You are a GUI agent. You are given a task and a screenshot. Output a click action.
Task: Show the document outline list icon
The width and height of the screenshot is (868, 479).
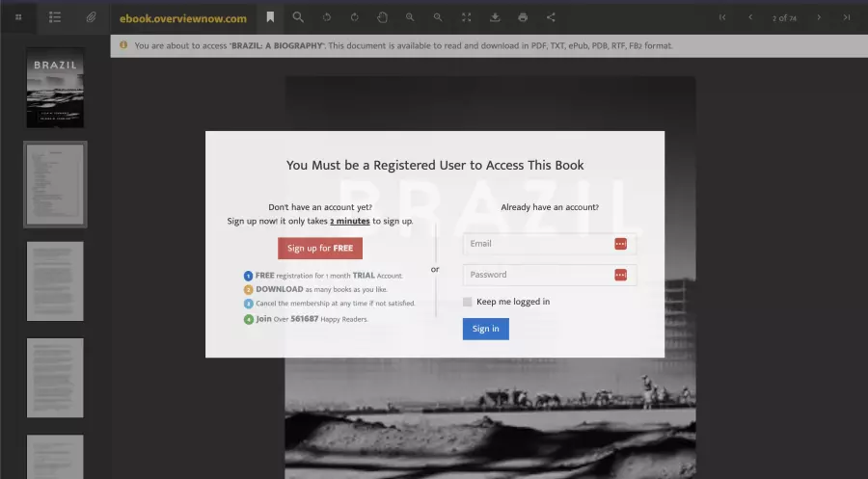point(54,17)
